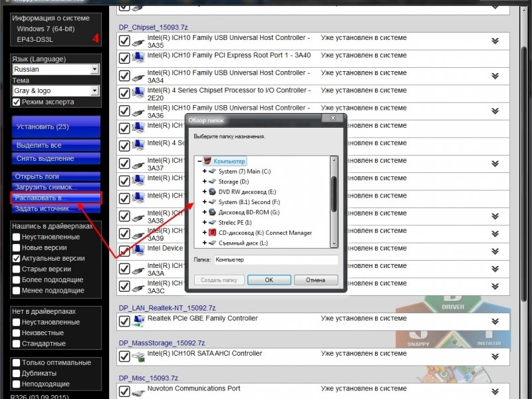The height and width of the screenshot is (399, 532).
Task: Enable the Более подходящие filter
Action: pyautogui.click(x=16, y=280)
